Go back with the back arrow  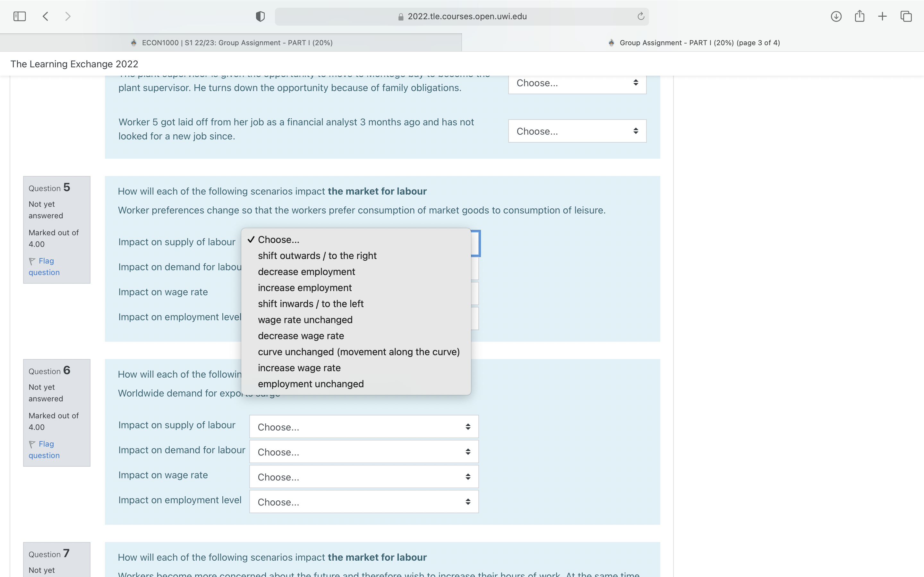[x=46, y=16]
